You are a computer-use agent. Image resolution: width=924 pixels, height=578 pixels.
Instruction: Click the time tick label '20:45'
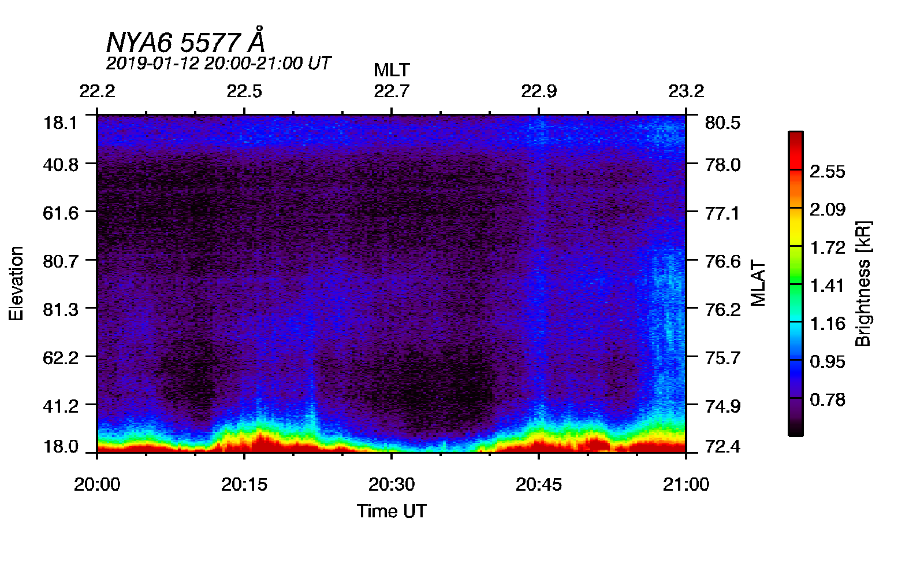click(x=539, y=484)
